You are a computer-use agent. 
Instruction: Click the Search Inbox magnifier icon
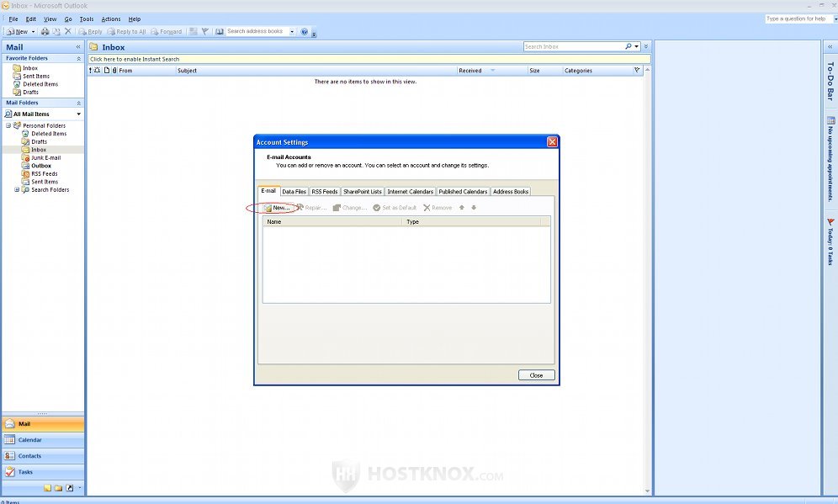pos(628,47)
